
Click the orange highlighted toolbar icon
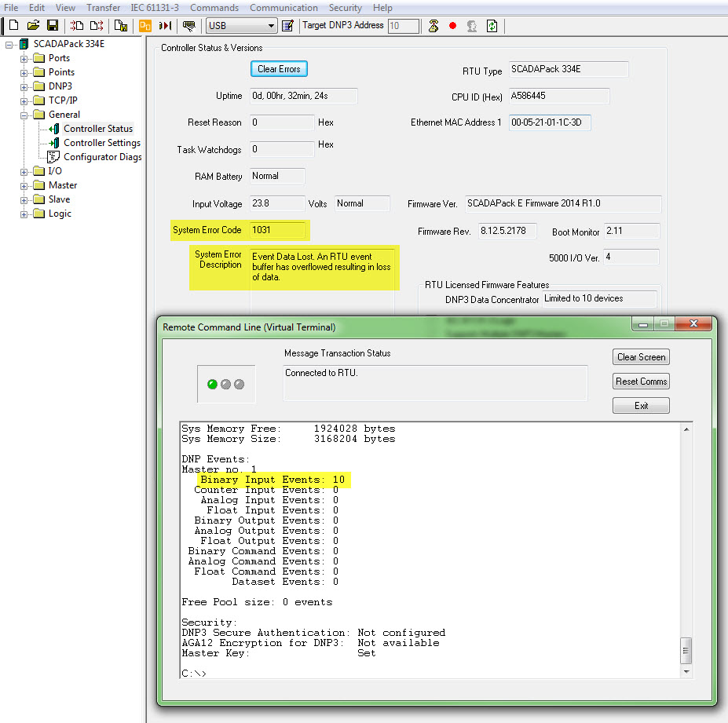tap(145, 26)
